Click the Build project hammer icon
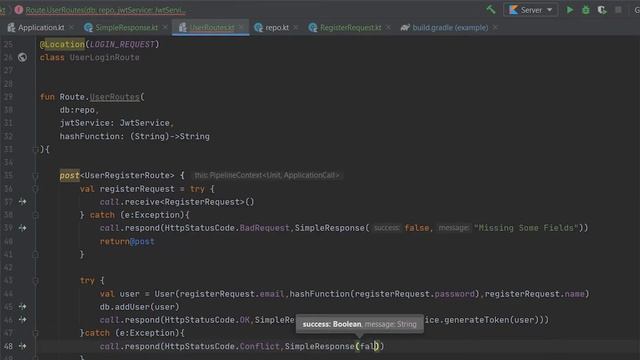This screenshot has width=640, height=360. pos(491,9)
